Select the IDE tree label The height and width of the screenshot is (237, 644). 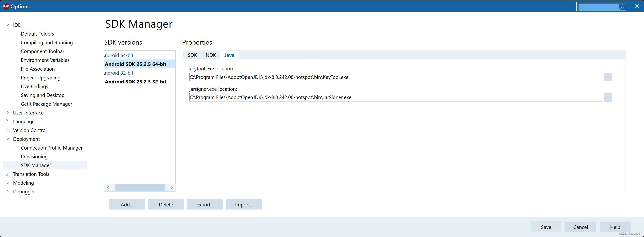point(17,25)
